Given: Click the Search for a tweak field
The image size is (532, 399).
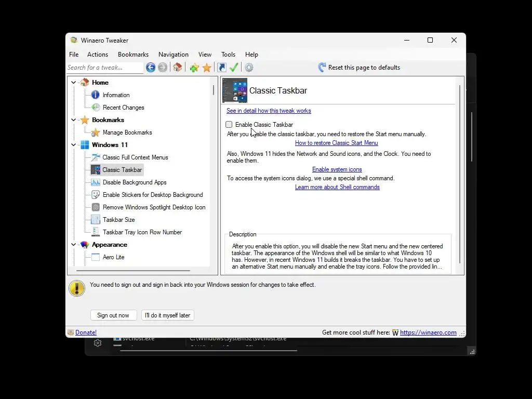Looking at the screenshot, I should (x=105, y=68).
